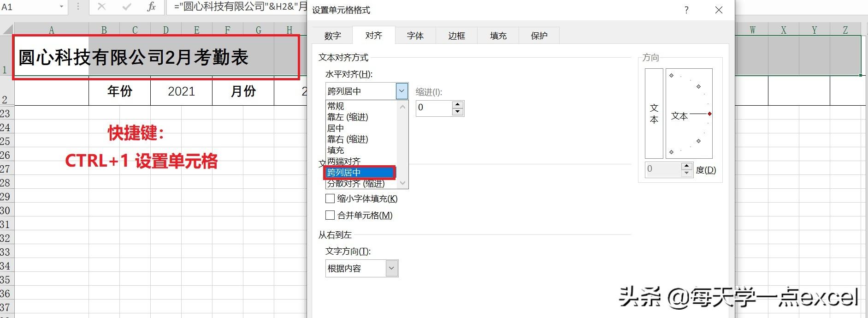The image size is (868, 318).
Task: Select the cell containing 月份
Action: (243, 91)
